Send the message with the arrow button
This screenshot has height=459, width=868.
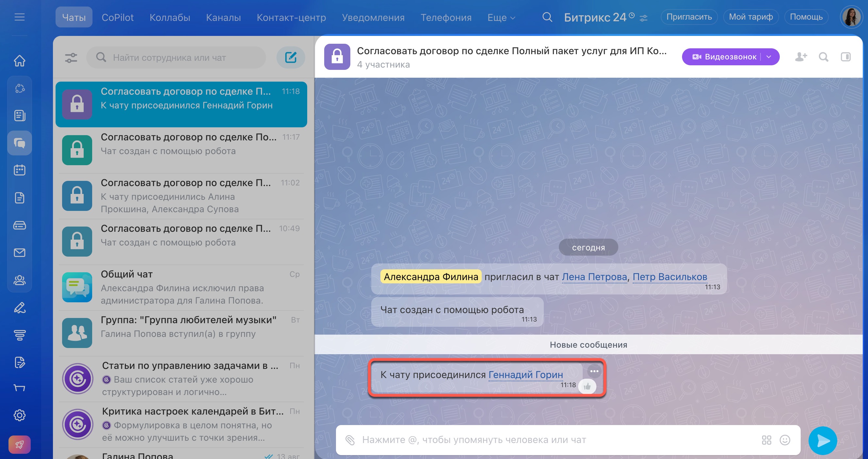point(823,440)
